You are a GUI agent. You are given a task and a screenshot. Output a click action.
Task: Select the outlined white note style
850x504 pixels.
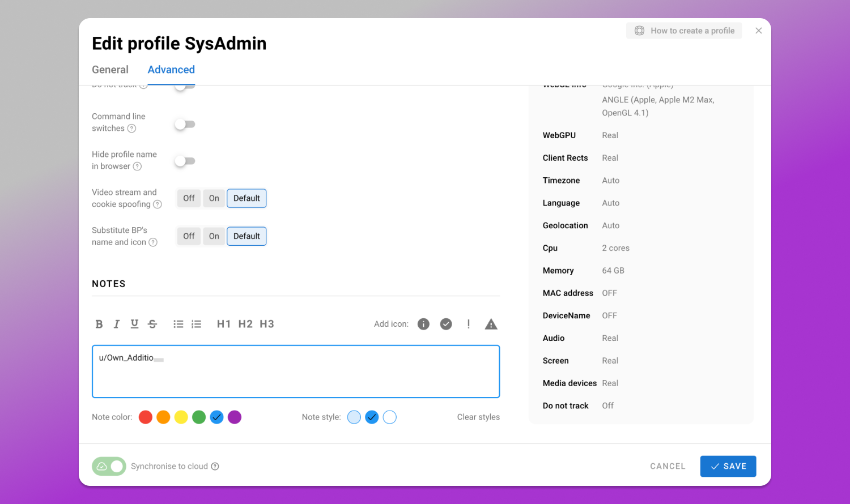pyautogui.click(x=390, y=417)
